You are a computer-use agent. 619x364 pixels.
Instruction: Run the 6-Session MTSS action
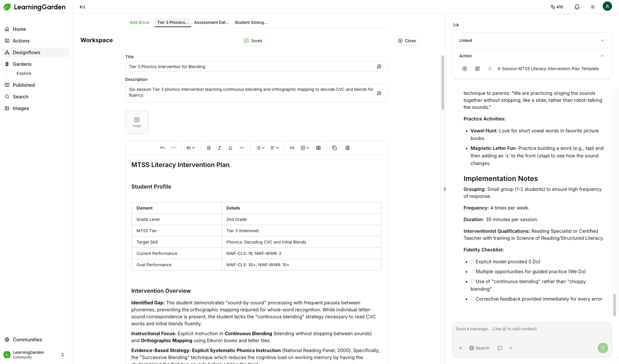490,69
